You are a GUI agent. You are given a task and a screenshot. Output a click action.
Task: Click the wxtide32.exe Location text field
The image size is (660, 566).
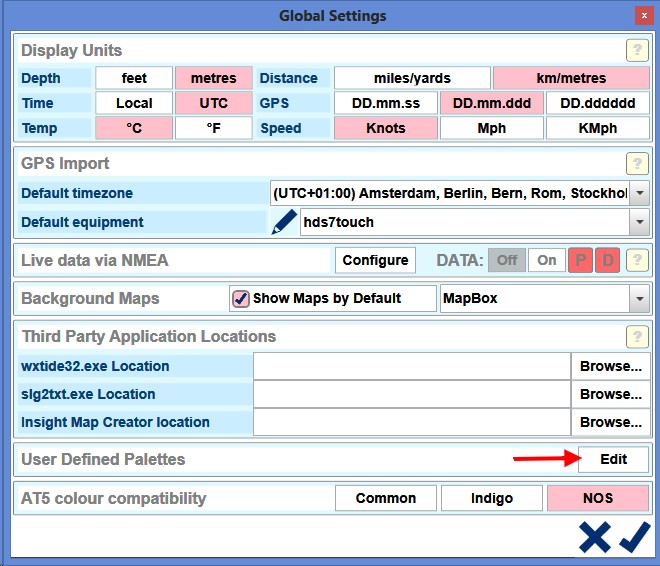point(411,366)
